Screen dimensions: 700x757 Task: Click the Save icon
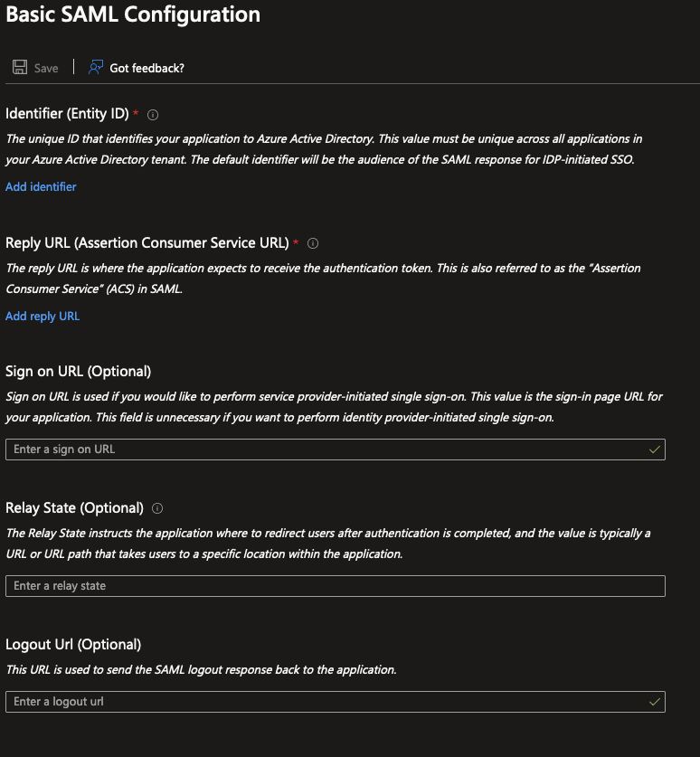pyautogui.click(x=19, y=67)
